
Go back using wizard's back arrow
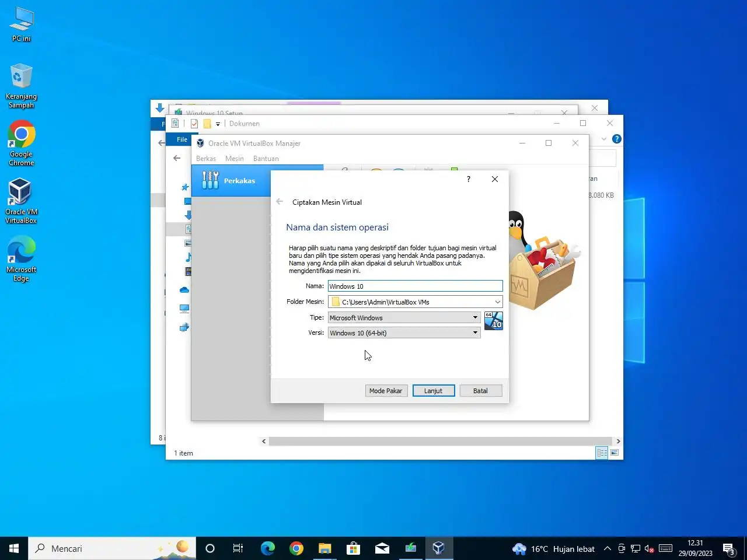[x=280, y=202]
